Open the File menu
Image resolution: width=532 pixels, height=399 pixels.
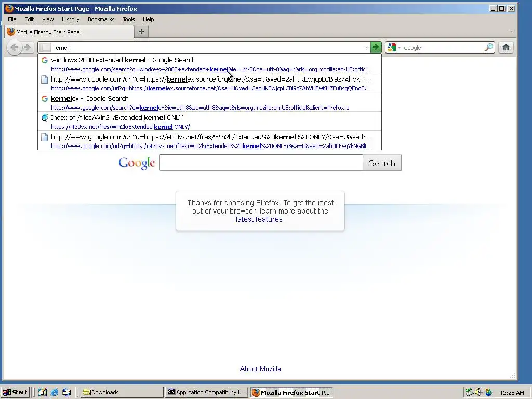click(12, 19)
